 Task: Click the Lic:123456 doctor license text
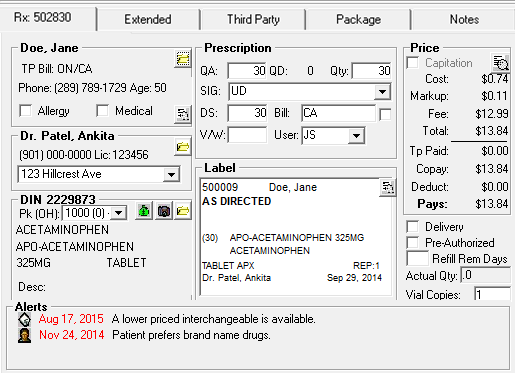click(121, 155)
